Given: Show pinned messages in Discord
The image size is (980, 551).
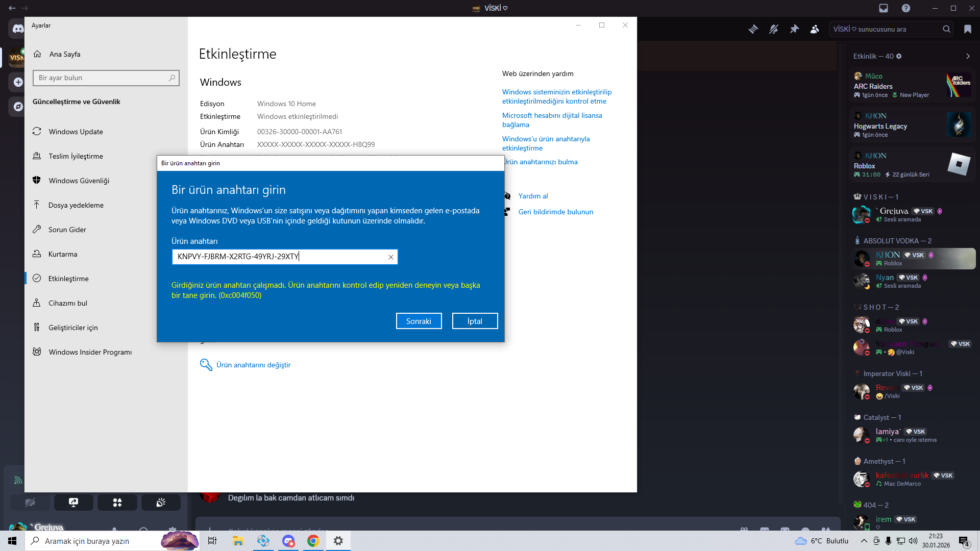Looking at the screenshot, I should tap(794, 29).
